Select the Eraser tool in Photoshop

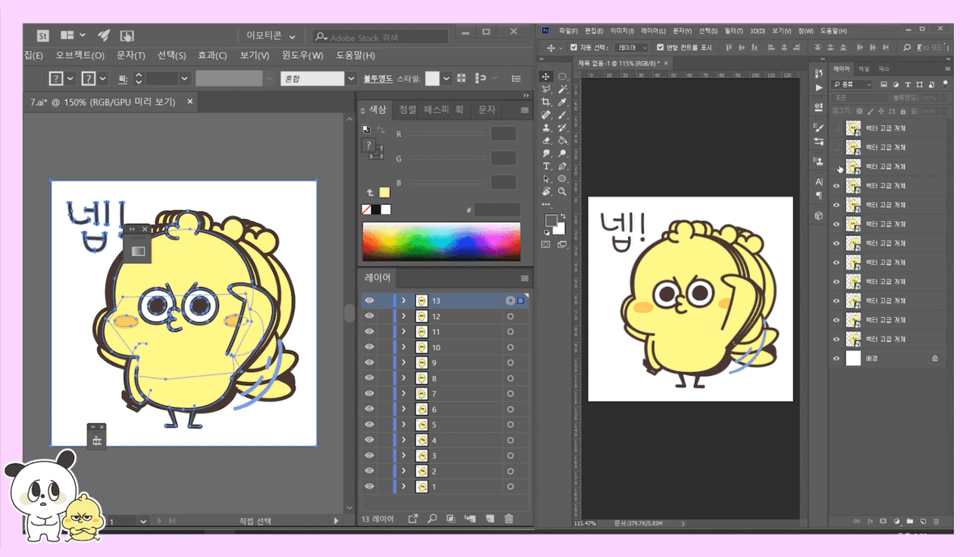point(547,141)
